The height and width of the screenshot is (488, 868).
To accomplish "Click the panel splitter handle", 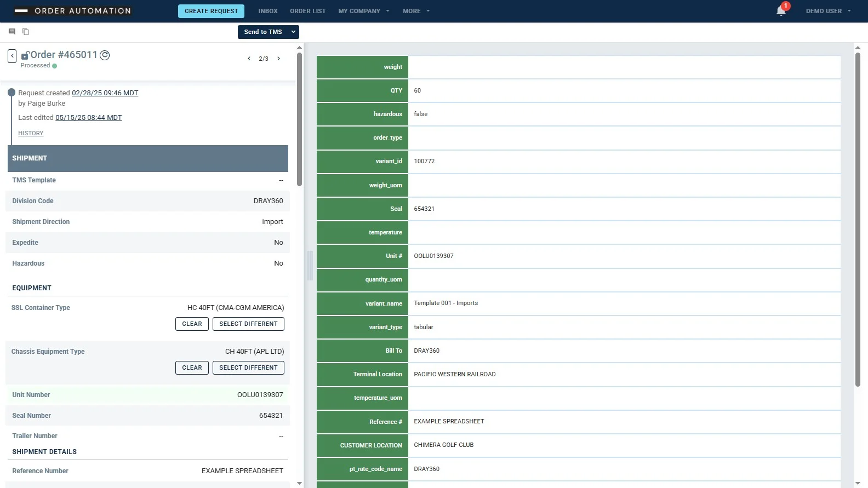I will (310, 266).
